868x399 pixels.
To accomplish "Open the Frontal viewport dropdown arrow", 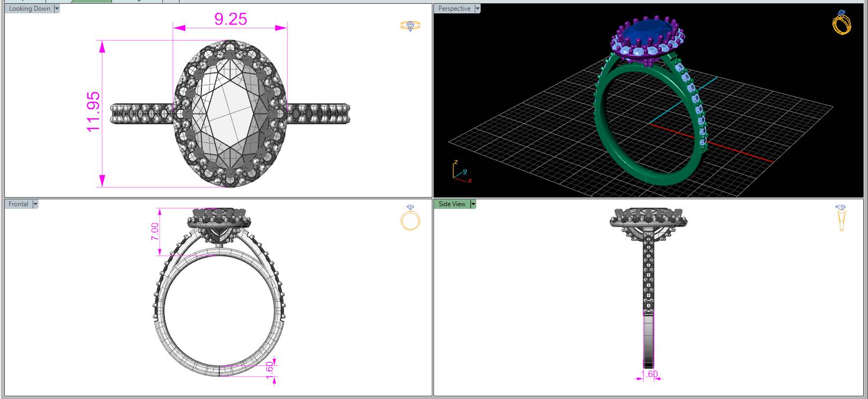I will [35, 204].
